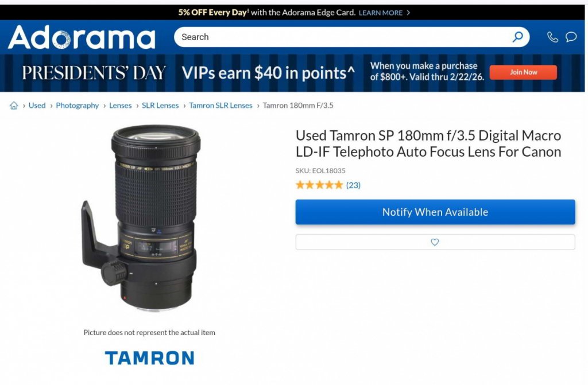588x385 pixels.
Task: Click the Tamron lens product image
Action: point(141,218)
